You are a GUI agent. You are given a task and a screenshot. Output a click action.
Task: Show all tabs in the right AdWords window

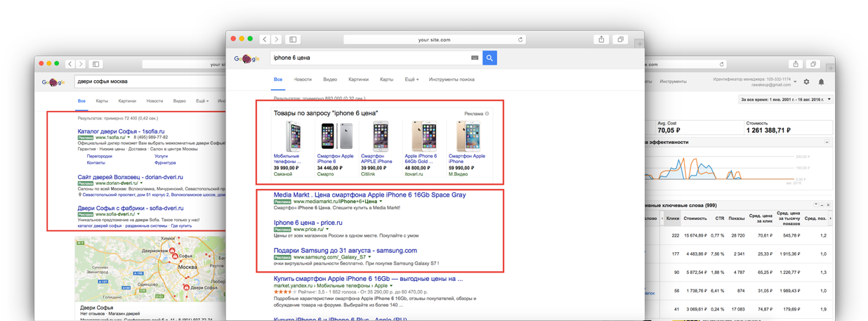(x=813, y=64)
